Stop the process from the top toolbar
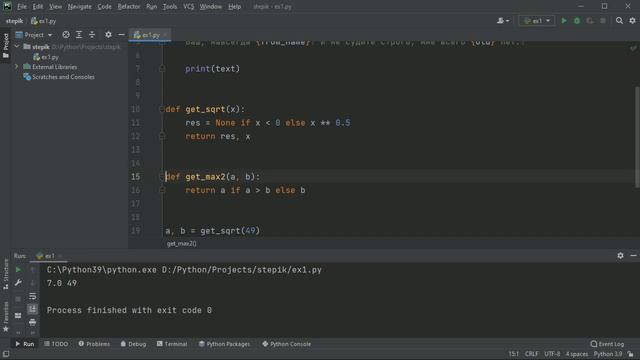 [x=603, y=20]
